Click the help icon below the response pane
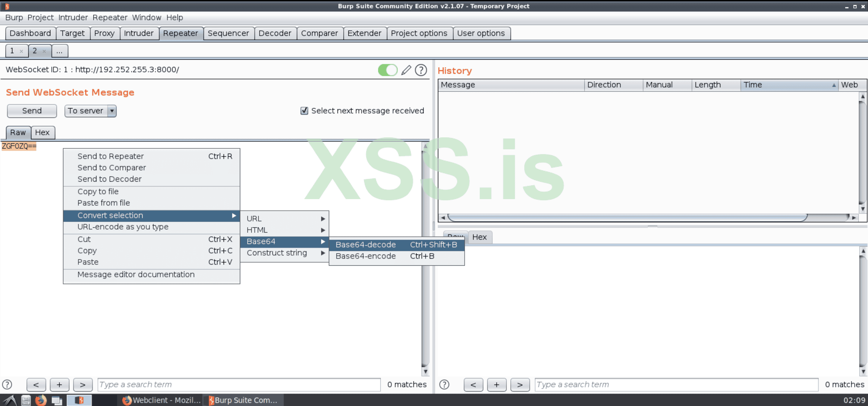The height and width of the screenshot is (406, 868). [x=444, y=384]
